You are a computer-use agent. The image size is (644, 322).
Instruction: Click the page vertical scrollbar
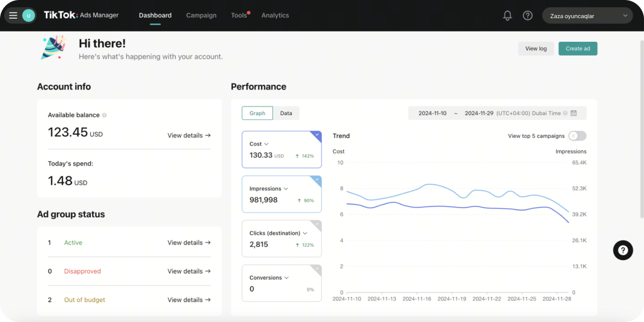pyautogui.click(x=641, y=121)
